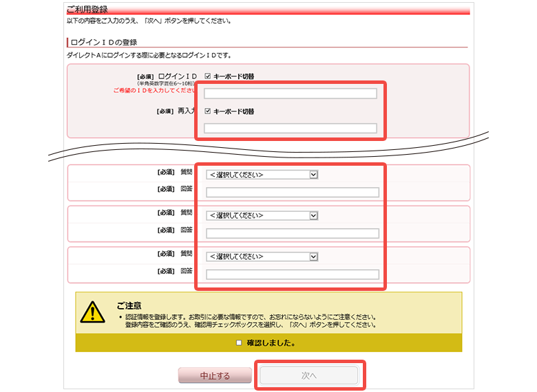The width and height of the screenshot is (537, 392).
Task: Click the second question answer field
Action: tap(293, 233)
